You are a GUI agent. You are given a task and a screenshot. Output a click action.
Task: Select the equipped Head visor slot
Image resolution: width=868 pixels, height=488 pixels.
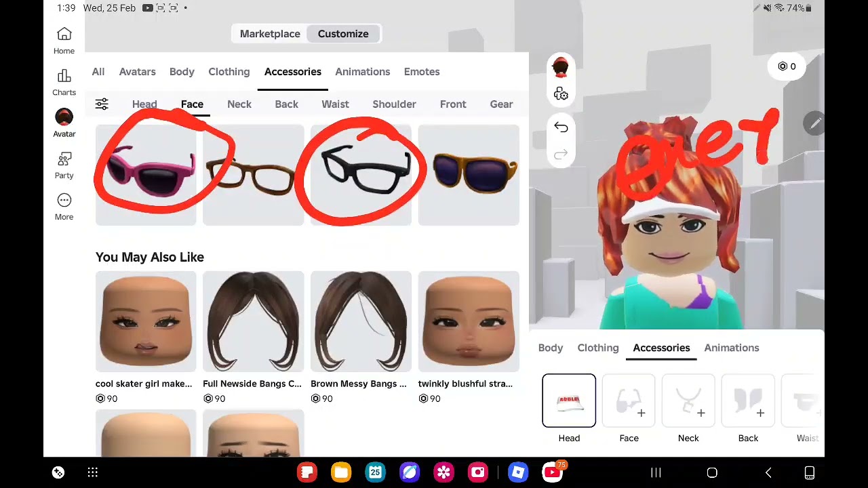(569, 401)
